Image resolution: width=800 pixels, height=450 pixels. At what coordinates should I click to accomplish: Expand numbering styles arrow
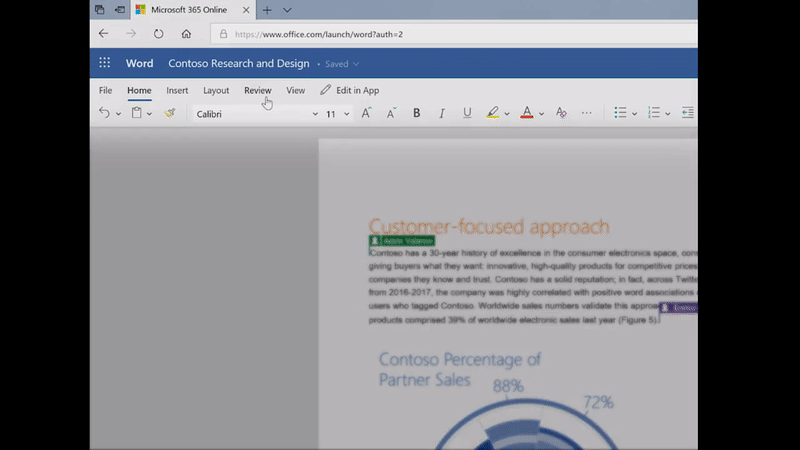[667, 114]
